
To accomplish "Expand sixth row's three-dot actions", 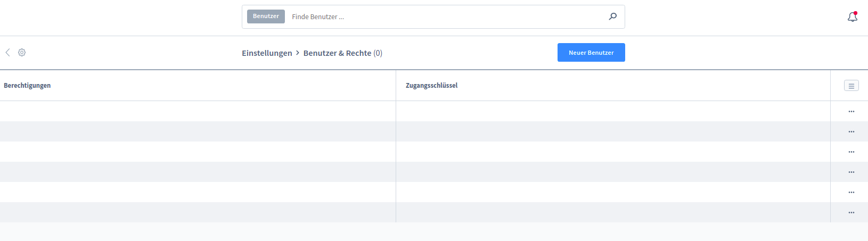I will coord(851,213).
